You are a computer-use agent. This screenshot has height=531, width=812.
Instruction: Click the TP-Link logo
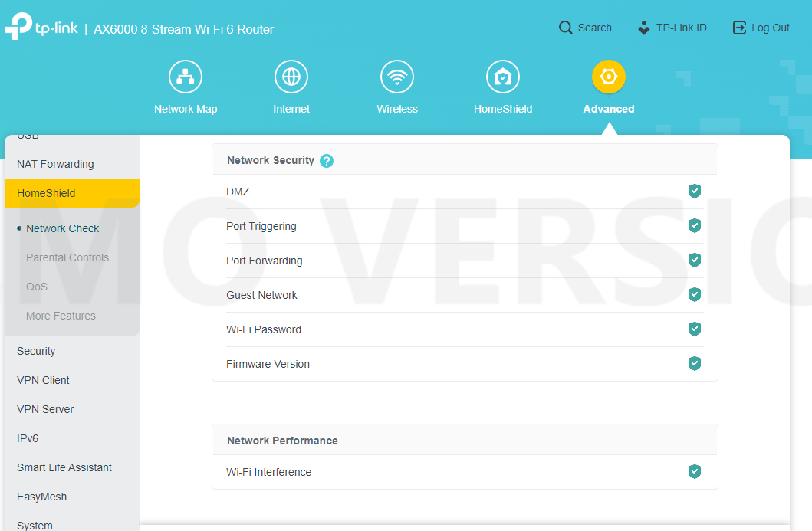pyautogui.click(x=41, y=26)
